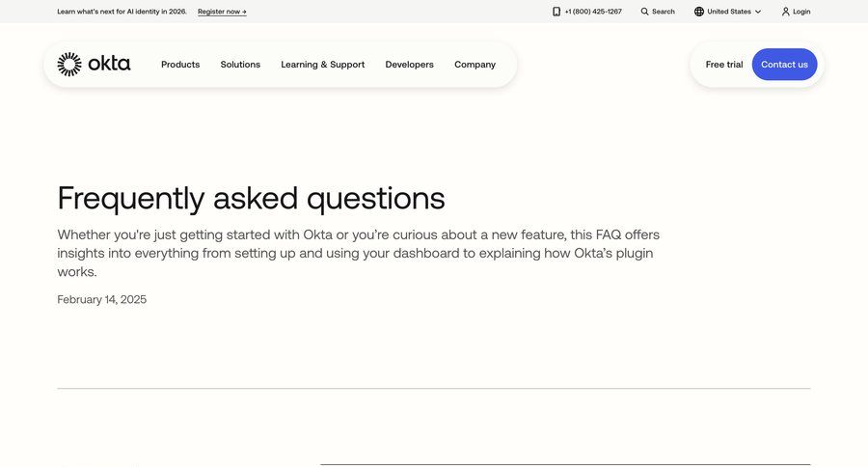Click the Register now link
Screen dimensions: 868x467
click(222, 12)
